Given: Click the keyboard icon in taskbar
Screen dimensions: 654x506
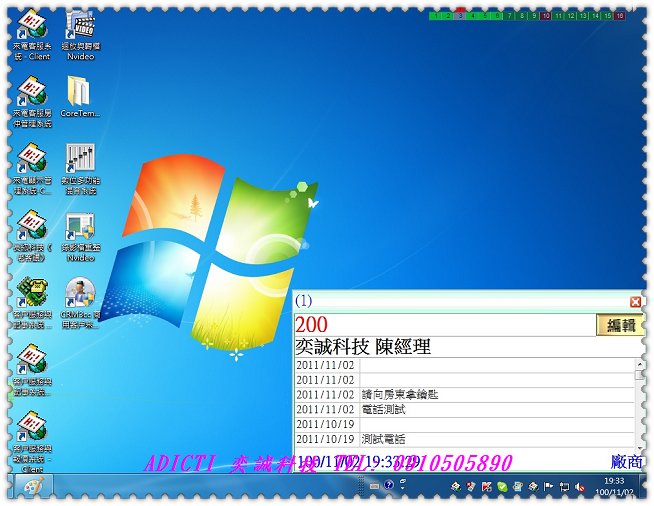Looking at the screenshot, I should point(374,485).
